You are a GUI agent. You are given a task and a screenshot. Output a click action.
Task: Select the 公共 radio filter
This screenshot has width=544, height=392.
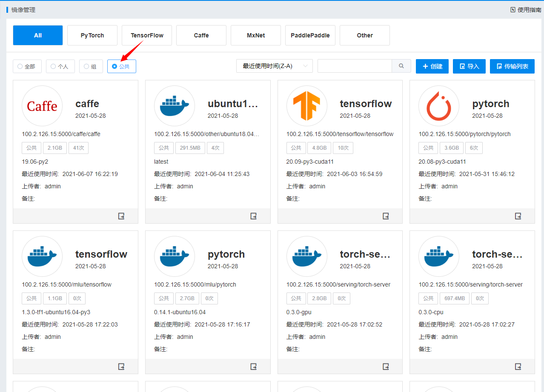click(x=121, y=66)
